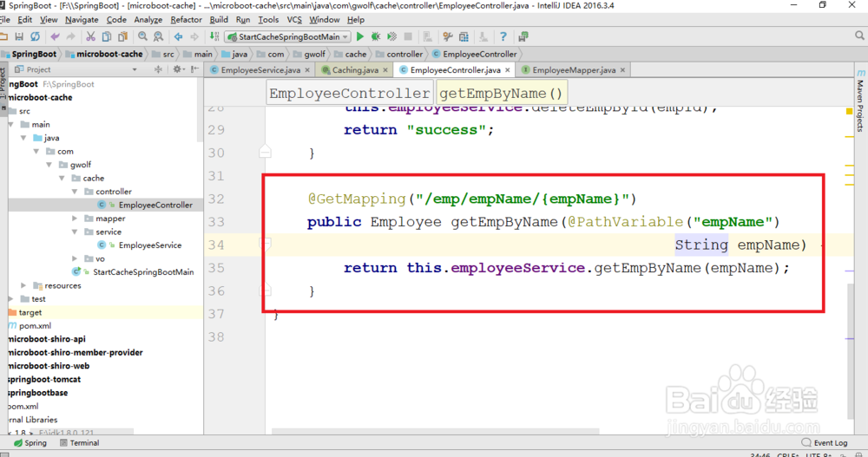Click the Find magnifier icon
Image resolution: width=868 pixels, height=457 pixels.
pyautogui.click(x=143, y=36)
